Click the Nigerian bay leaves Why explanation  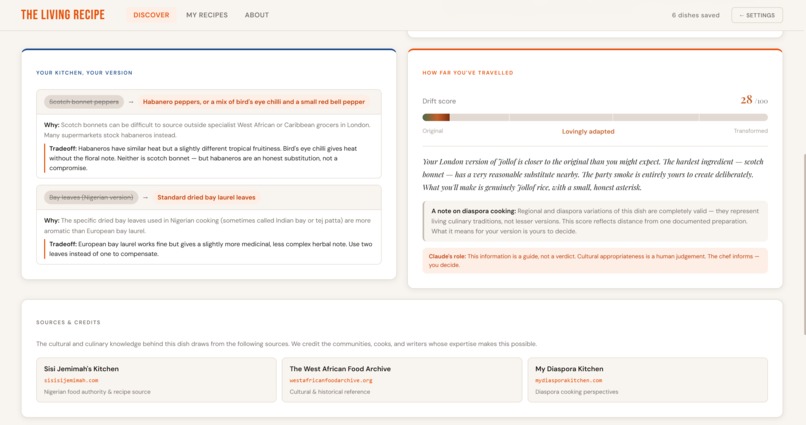[x=207, y=226]
